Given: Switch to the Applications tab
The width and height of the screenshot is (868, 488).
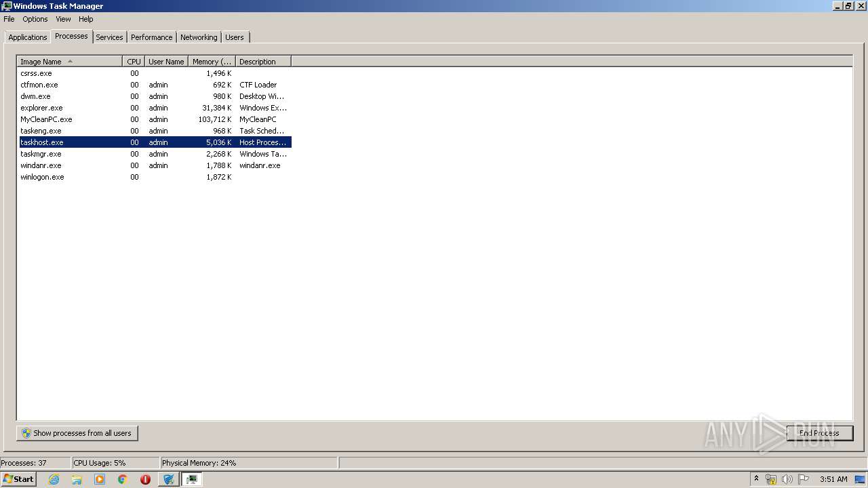Looking at the screenshot, I should pyautogui.click(x=28, y=37).
